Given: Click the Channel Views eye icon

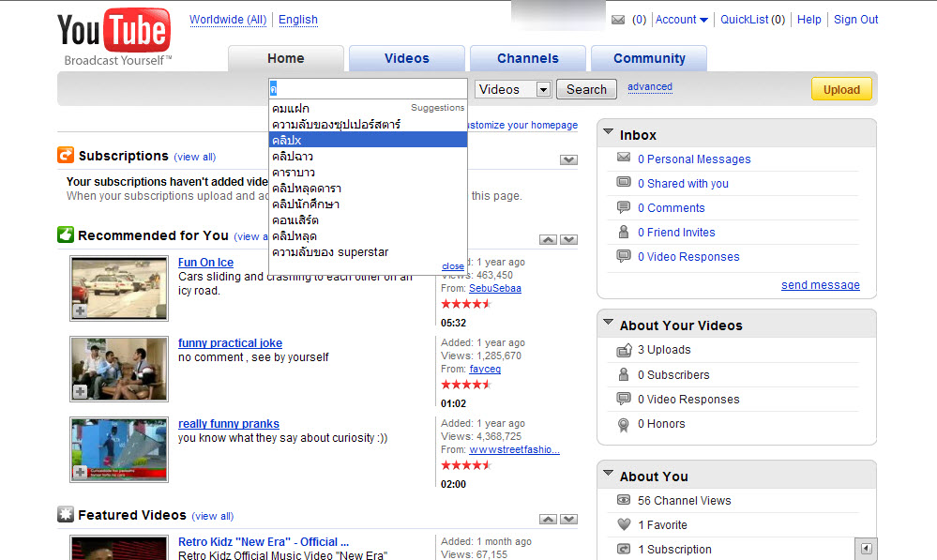Looking at the screenshot, I should [x=624, y=500].
